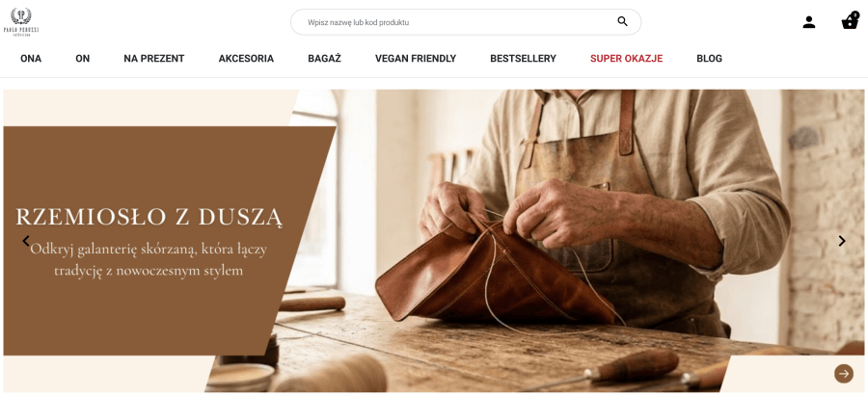This screenshot has width=868, height=397.
Task: Open the user account icon
Action: [809, 22]
